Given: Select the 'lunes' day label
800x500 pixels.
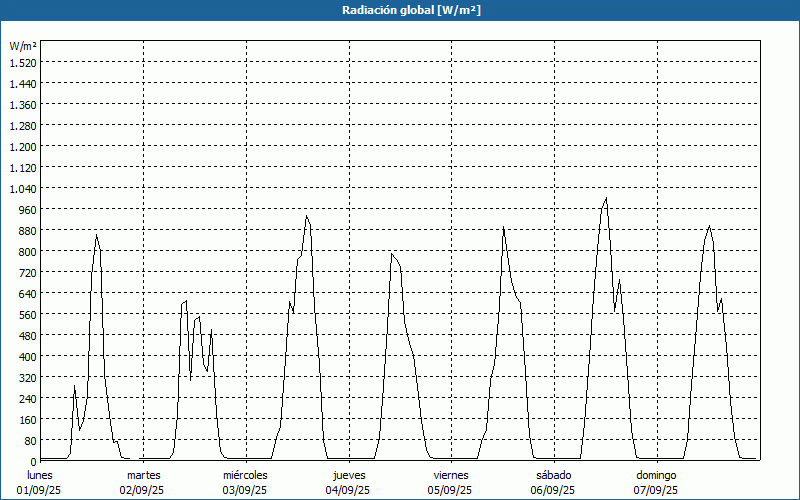Looking at the screenshot, I should [x=40, y=475].
